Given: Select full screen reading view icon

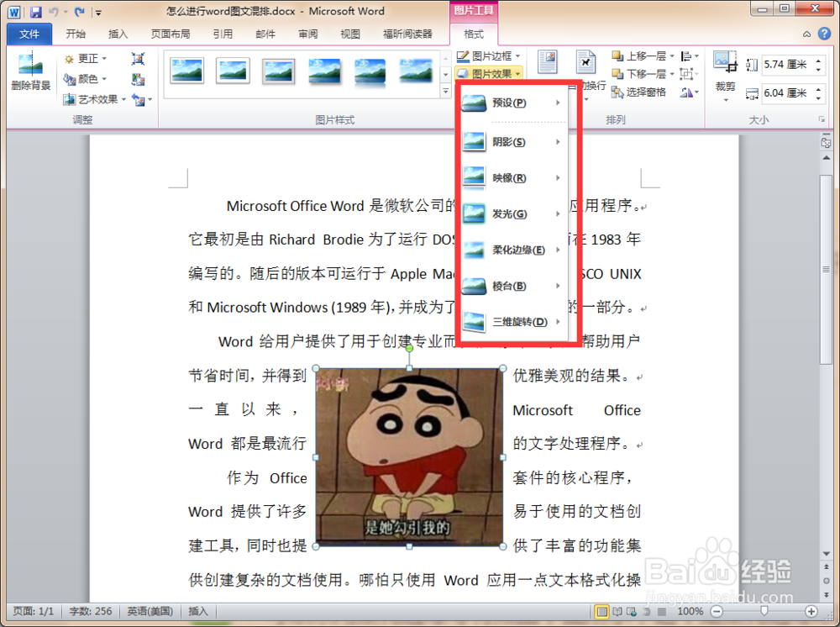Looking at the screenshot, I should (x=617, y=611).
